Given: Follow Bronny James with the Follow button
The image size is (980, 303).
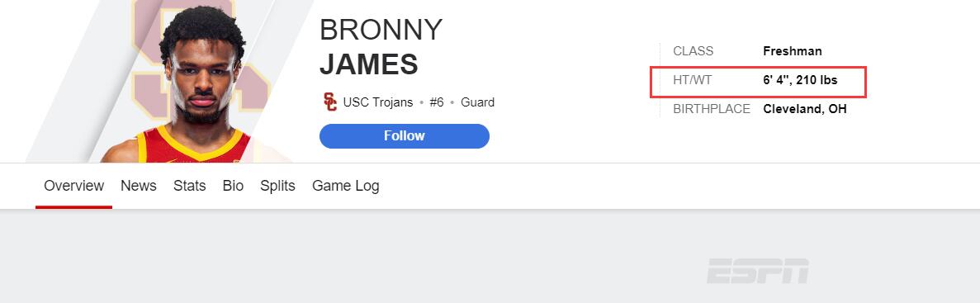Looking at the screenshot, I should click(x=405, y=136).
